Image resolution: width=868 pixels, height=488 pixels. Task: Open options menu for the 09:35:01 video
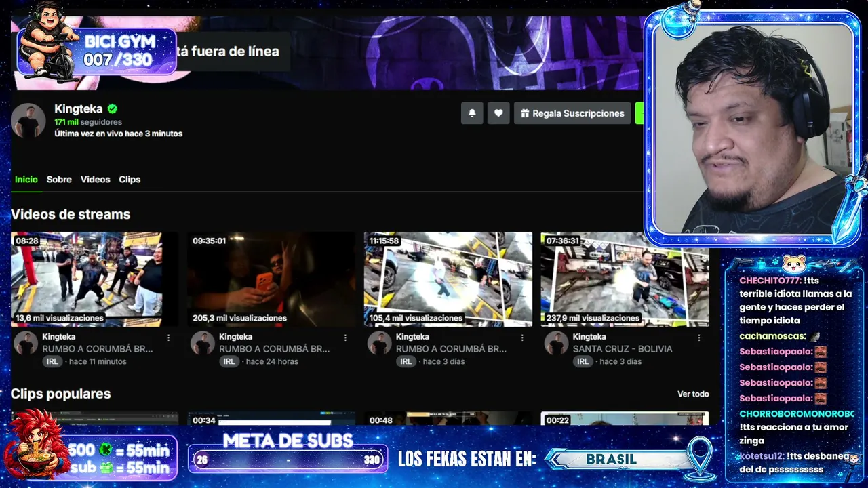[345, 338]
